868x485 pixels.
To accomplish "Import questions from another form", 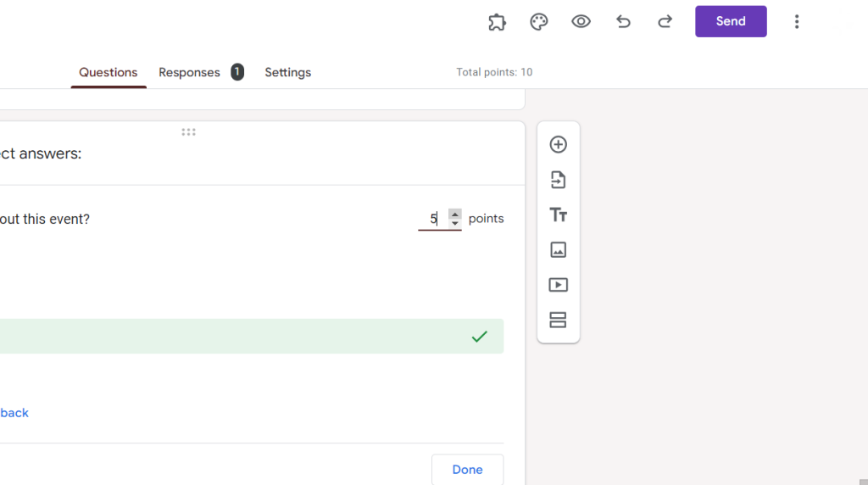I will (558, 180).
